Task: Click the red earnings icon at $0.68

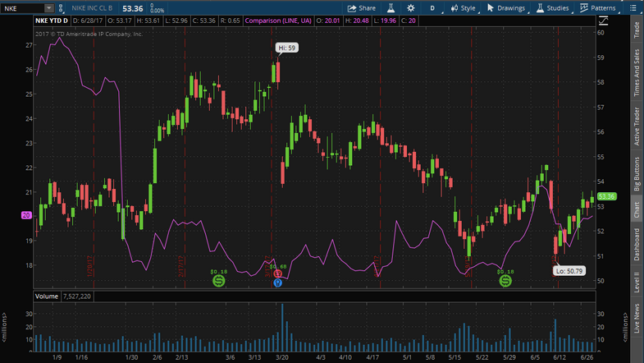Action: pyautogui.click(x=278, y=273)
